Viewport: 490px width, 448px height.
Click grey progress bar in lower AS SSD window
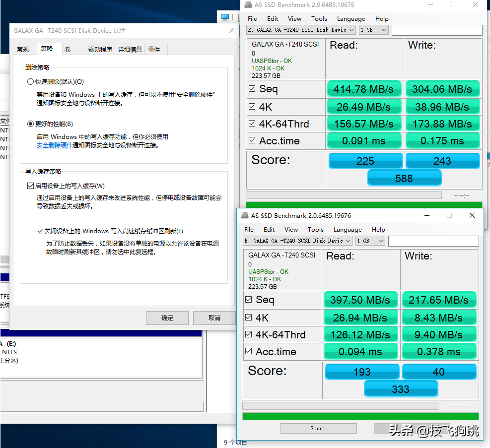coord(340,406)
